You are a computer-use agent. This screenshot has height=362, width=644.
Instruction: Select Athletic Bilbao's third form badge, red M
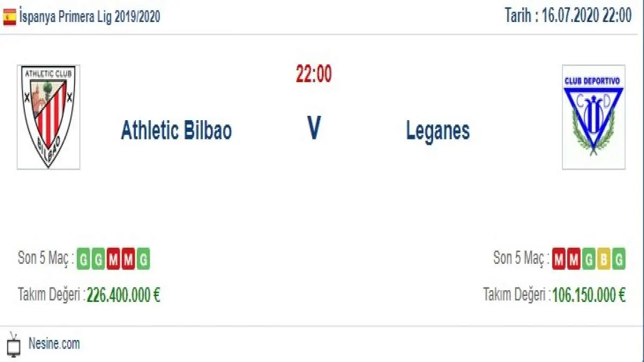tap(113, 260)
